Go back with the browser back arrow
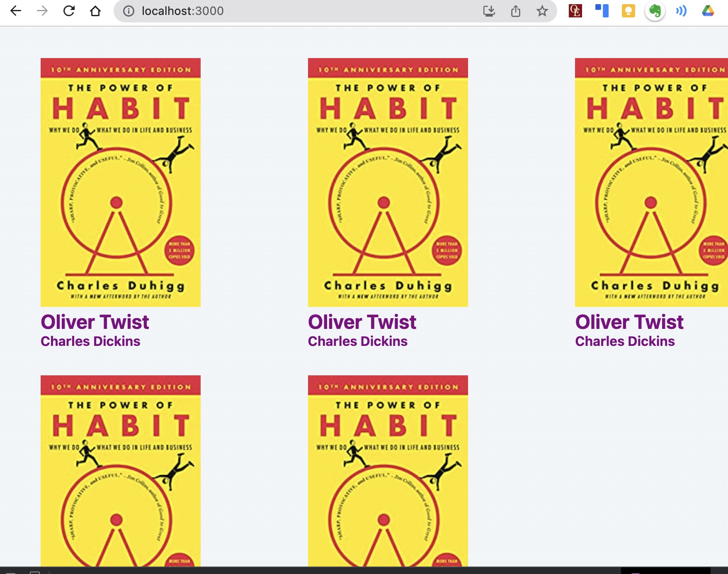Viewport: 728px width, 574px height. 16,11
